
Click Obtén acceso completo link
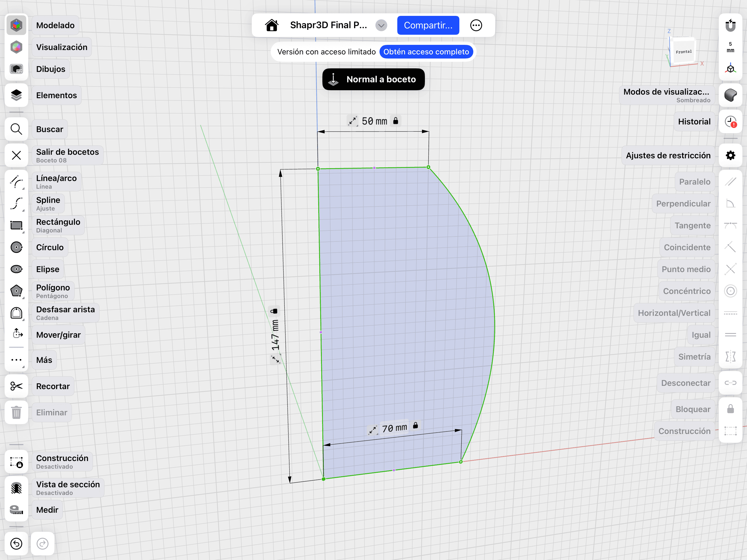[426, 52]
